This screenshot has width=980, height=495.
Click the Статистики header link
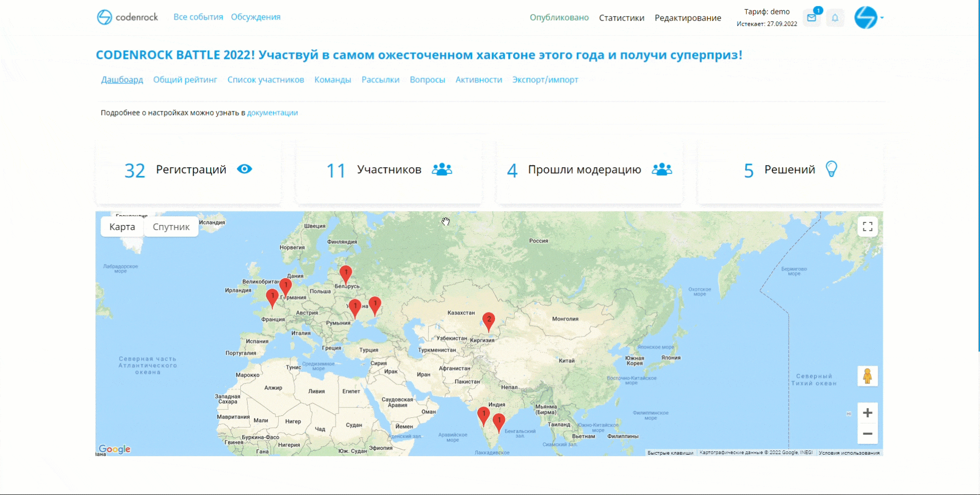[621, 18]
